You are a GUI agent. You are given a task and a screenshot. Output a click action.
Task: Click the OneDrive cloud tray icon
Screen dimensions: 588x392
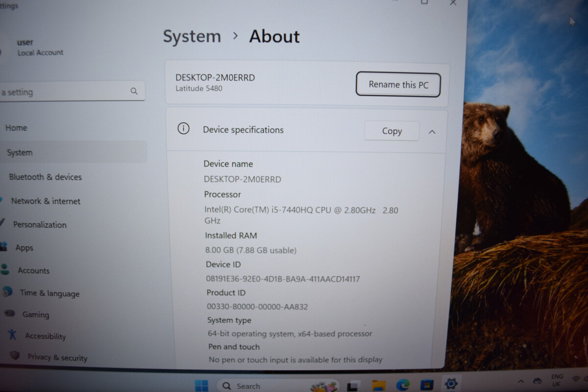tap(537, 381)
